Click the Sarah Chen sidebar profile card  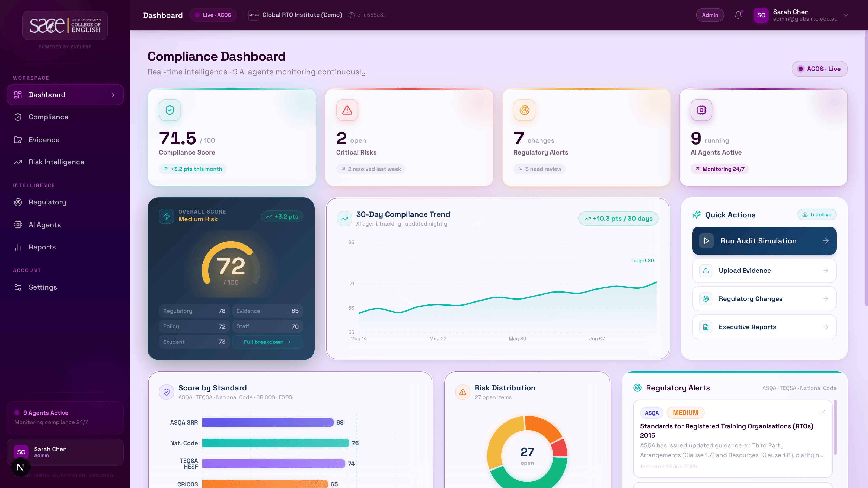65,452
